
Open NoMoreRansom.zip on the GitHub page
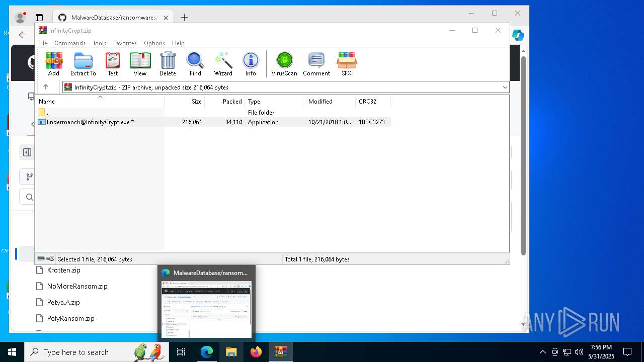[77, 286]
